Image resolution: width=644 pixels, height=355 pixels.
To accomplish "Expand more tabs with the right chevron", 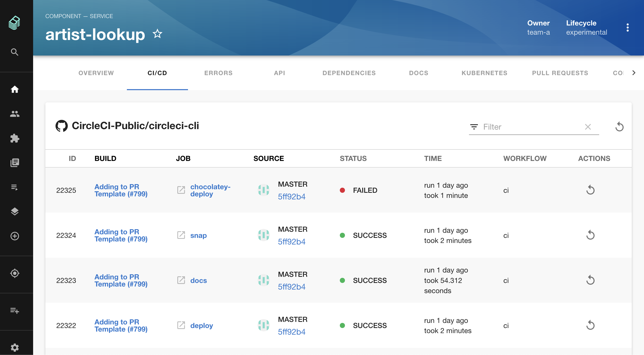I will point(634,73).
